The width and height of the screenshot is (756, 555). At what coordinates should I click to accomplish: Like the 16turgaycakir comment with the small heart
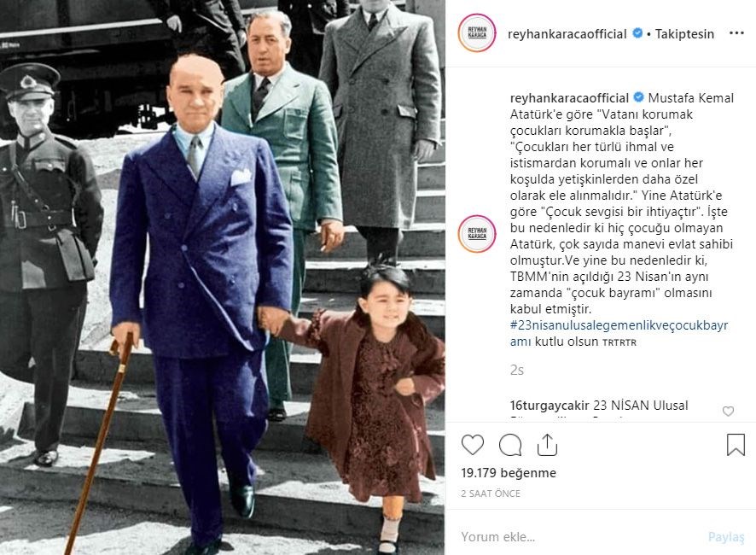(x=728, y=411)
